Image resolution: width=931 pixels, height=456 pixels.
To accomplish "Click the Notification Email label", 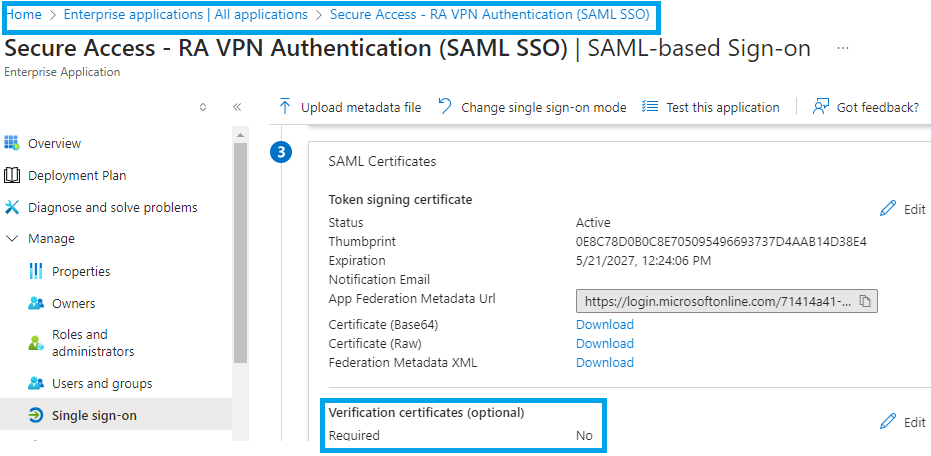I will (x=379, y=279).
